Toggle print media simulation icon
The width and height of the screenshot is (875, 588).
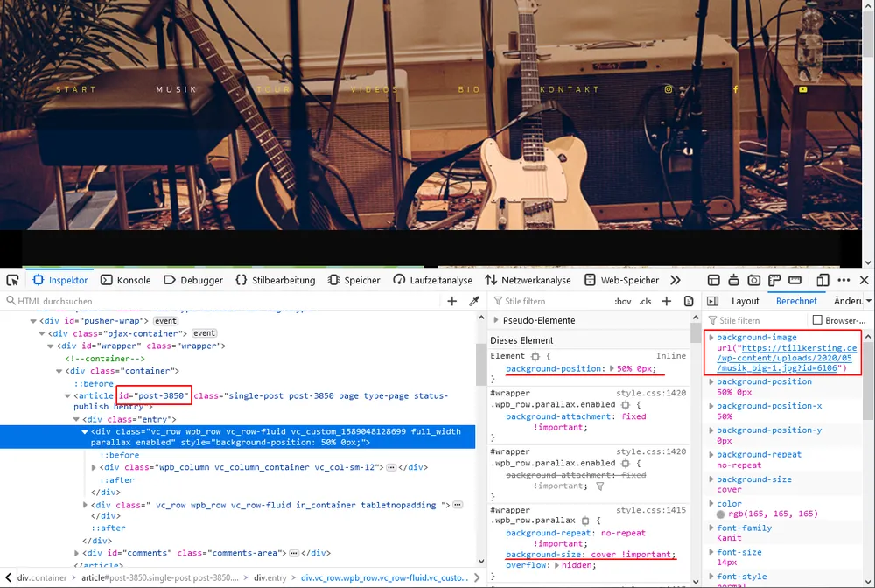(689, 301)
